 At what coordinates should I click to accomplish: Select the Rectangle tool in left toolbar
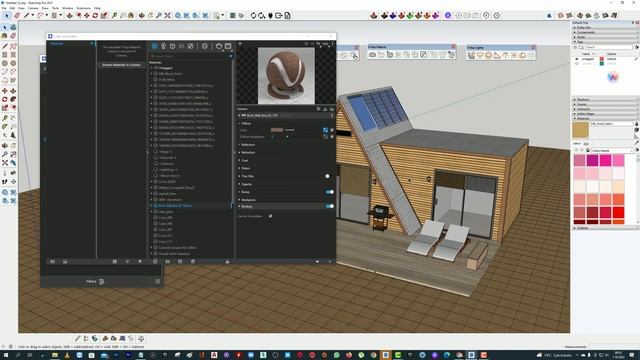(x=5, y=54)
